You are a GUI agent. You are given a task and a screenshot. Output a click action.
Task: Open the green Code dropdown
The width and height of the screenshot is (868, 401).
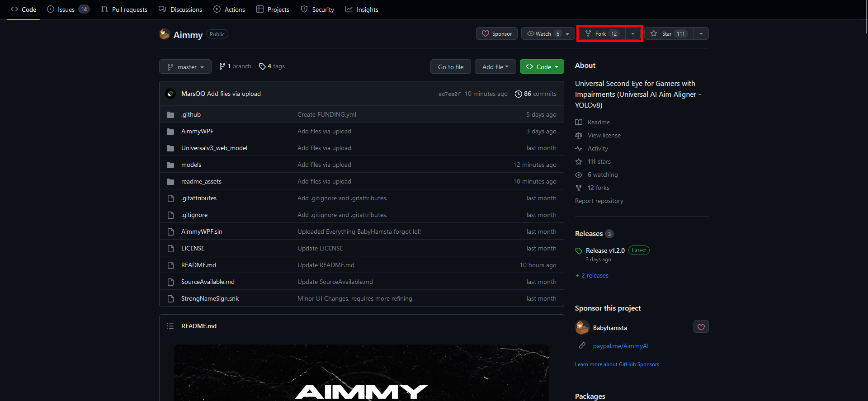542,66
